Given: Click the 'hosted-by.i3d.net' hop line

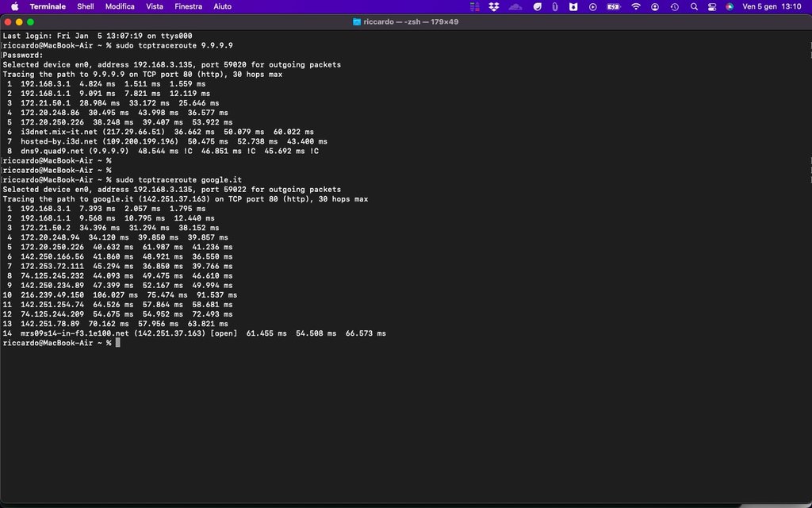Looking at the screenshot, I should click(167, 141).
